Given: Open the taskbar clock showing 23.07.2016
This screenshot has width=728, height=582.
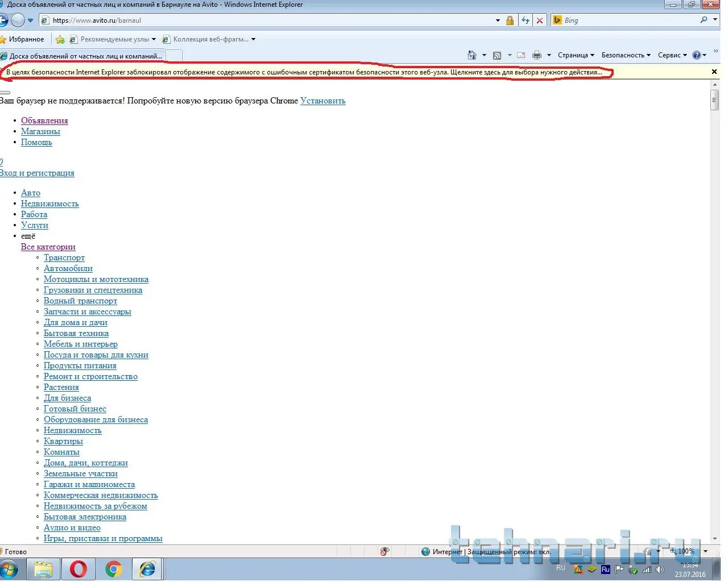Looking at the screenshot, I should [x=690, y=569].
